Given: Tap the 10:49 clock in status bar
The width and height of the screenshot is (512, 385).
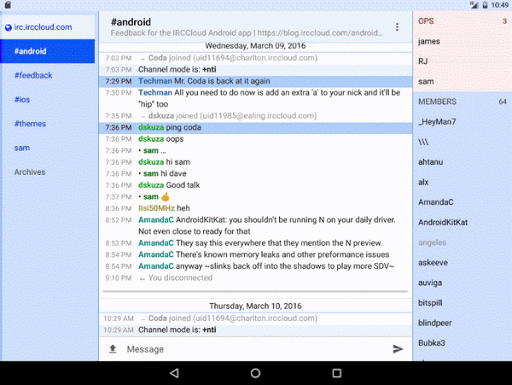Looking at the screenshot, I should click(500, 5).
